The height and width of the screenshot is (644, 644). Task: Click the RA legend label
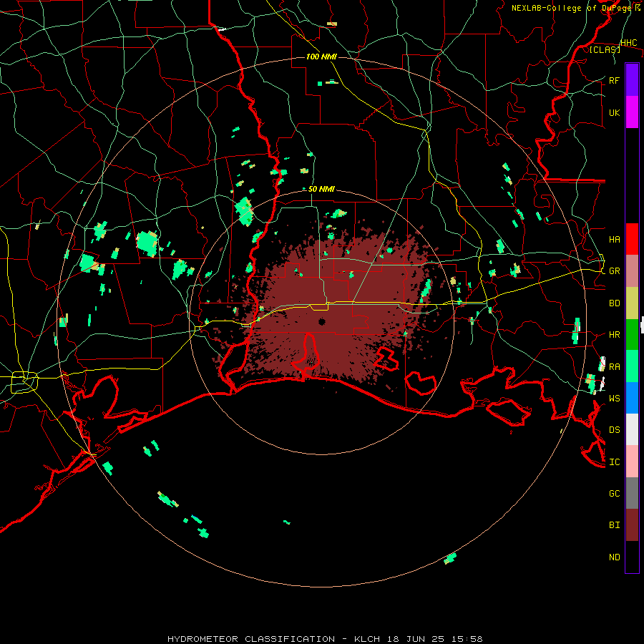pos(615,367)
